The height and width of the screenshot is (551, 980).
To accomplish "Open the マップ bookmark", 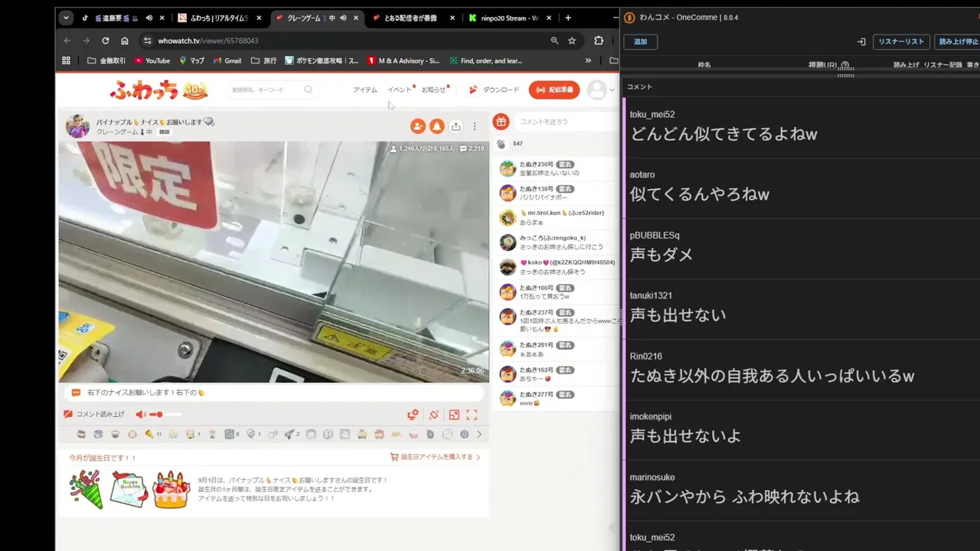I will [191, 60].
